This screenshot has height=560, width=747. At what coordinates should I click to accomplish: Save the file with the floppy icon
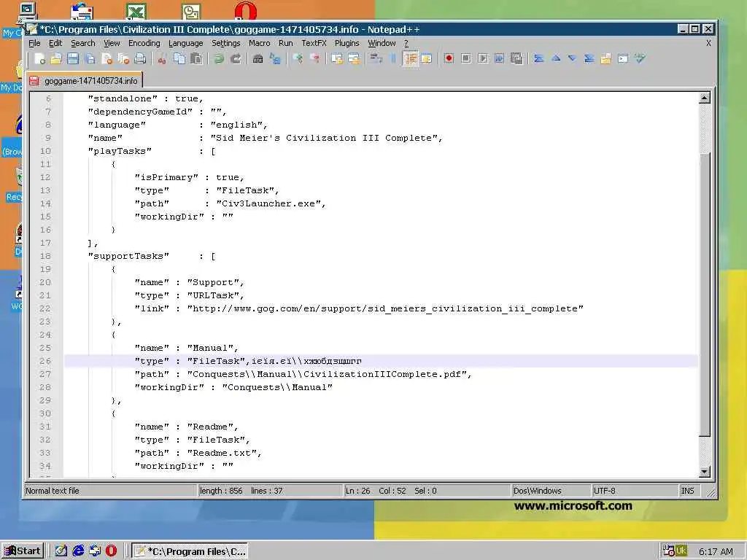click(73, 58)
